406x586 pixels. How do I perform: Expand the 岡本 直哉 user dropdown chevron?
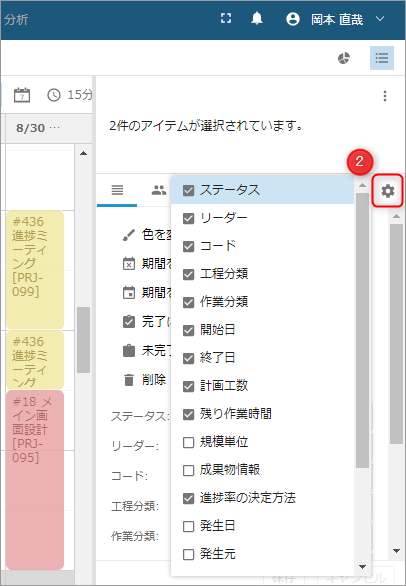(380, 19)
